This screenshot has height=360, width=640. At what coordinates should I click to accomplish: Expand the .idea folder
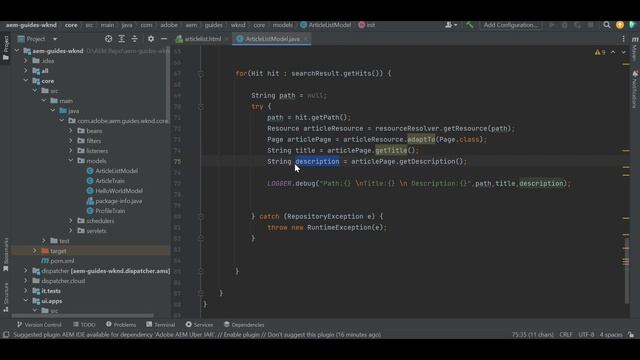pyautogui.click(x=26, y=61)
